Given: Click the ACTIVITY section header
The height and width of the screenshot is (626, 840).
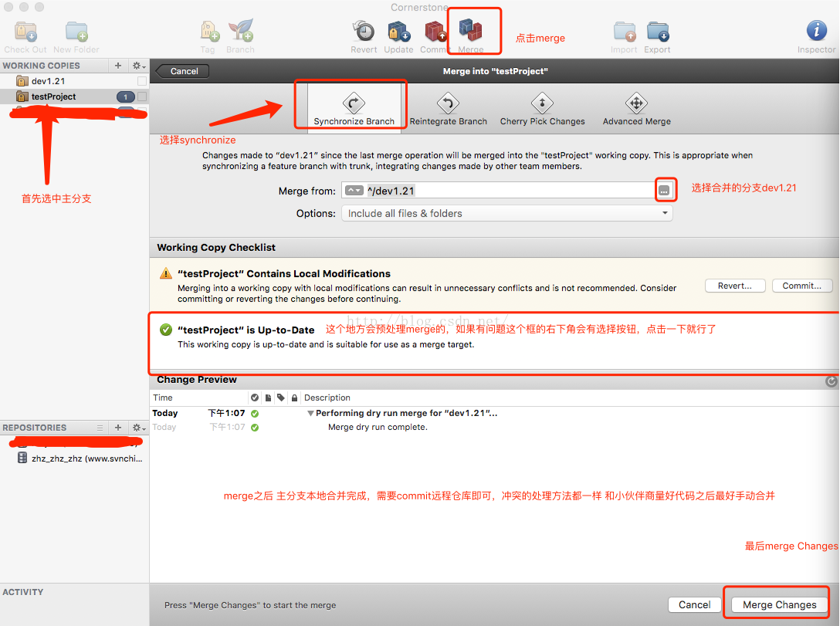Looking at the screenshot, I should click(23, 592).
